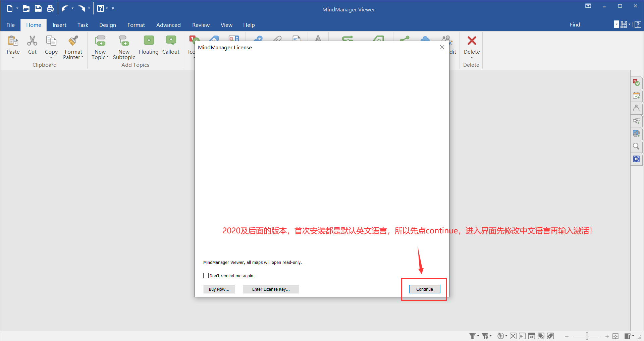Open the calendar panel icon in right sidebar
The image size is (644, 341).
tap(636, 96)
